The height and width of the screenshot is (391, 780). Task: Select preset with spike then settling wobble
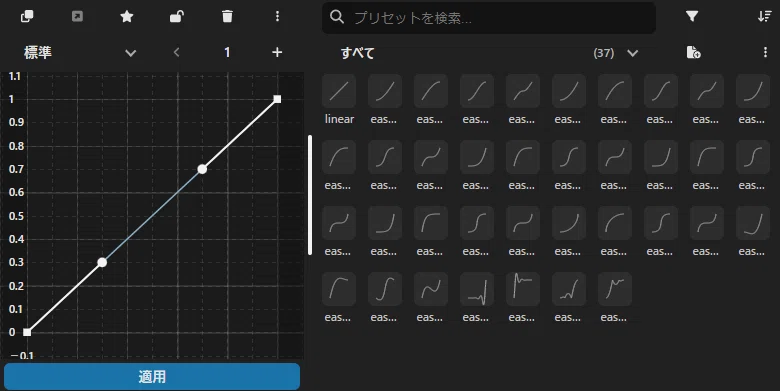[523, 289]
